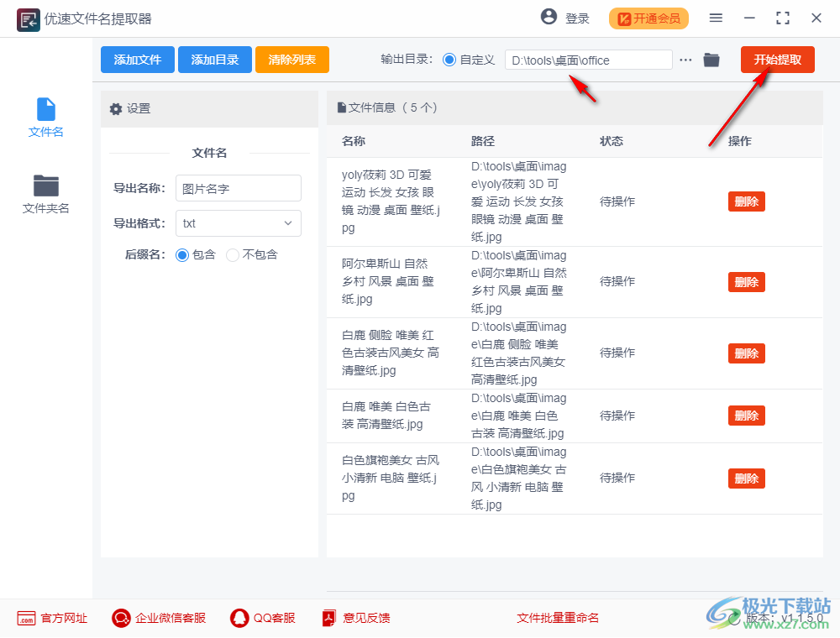Click 添加文件 button
Viewport: 840px width, 638px height.
click(x=138, y=60)
